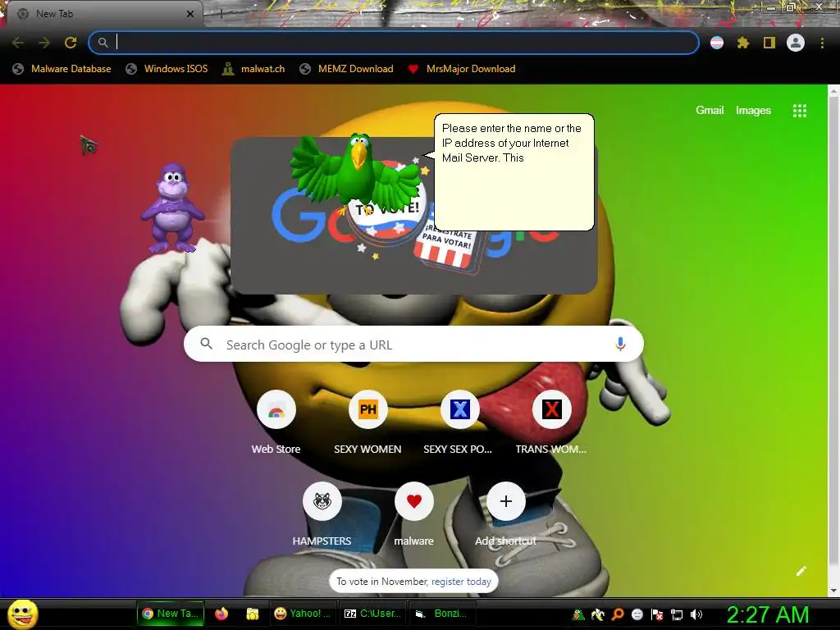
Task: Open the MEMZ Download bookmark
Action: 347,69
